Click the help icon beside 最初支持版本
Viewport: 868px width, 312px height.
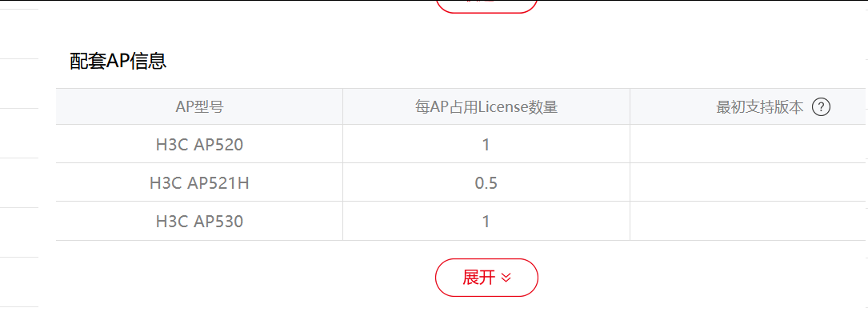821,107
